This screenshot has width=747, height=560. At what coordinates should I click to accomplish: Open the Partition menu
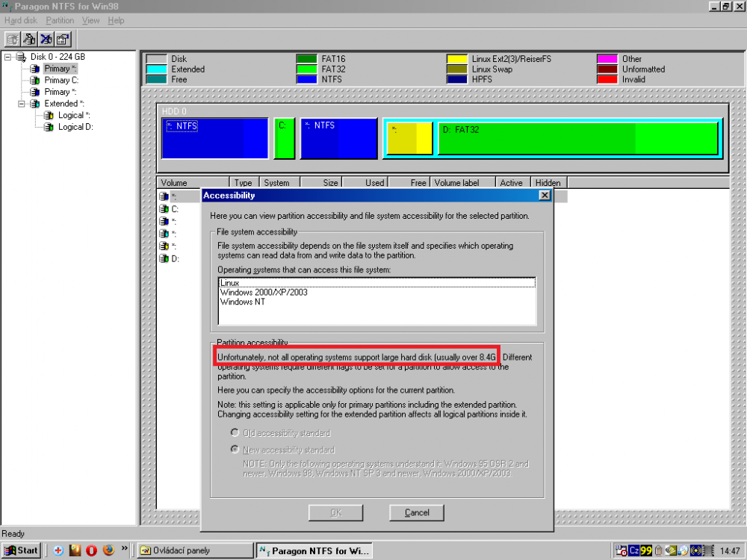pos(60,20)
